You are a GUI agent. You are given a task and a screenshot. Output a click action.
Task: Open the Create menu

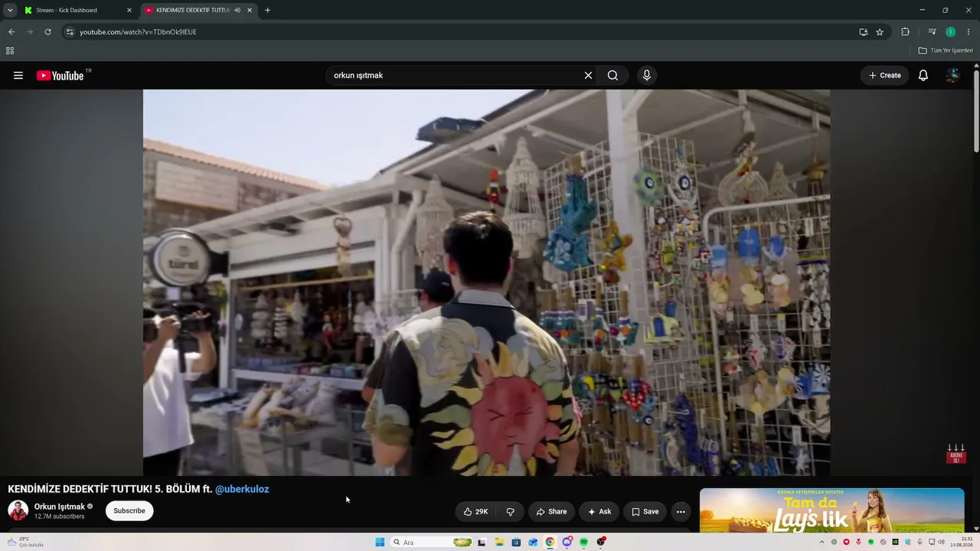pyautogui.click(x=885, y=75)
